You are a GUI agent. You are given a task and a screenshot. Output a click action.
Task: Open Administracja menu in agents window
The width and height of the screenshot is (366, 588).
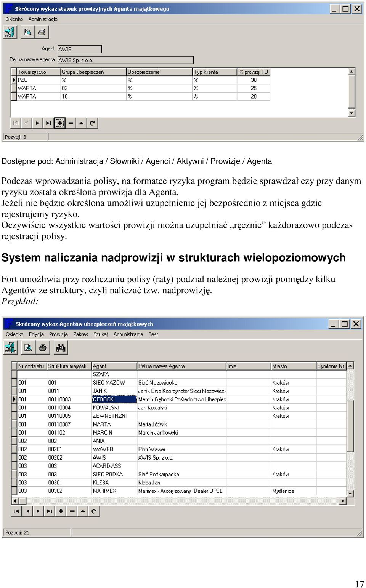coord(128,334)
